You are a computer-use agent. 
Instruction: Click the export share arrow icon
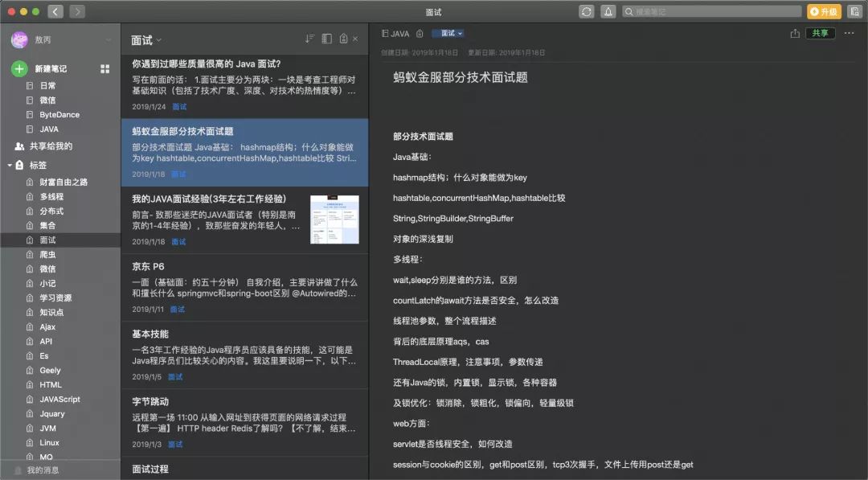tap(795, 33)
